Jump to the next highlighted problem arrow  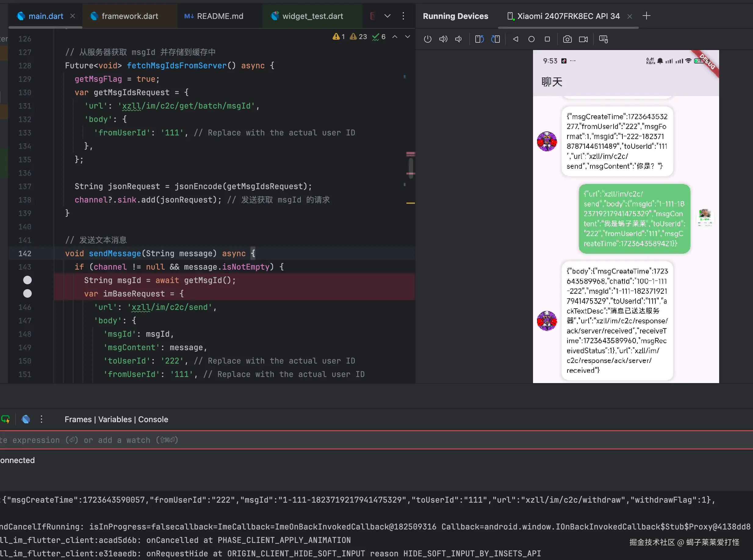coord(408,37)
